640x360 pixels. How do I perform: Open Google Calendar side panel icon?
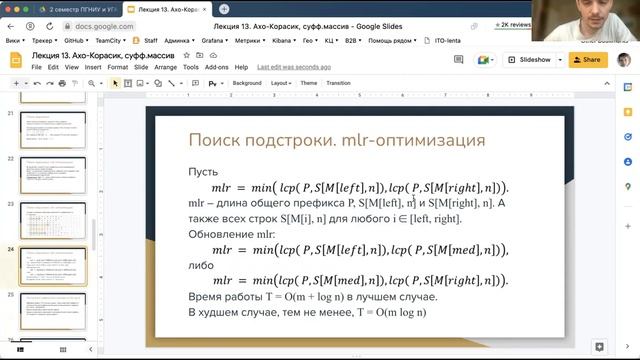pyautogui.click(x=628, y=87)
